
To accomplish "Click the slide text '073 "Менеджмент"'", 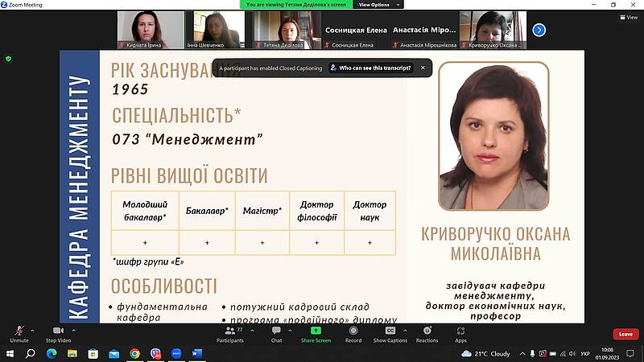I will point(188,139).
